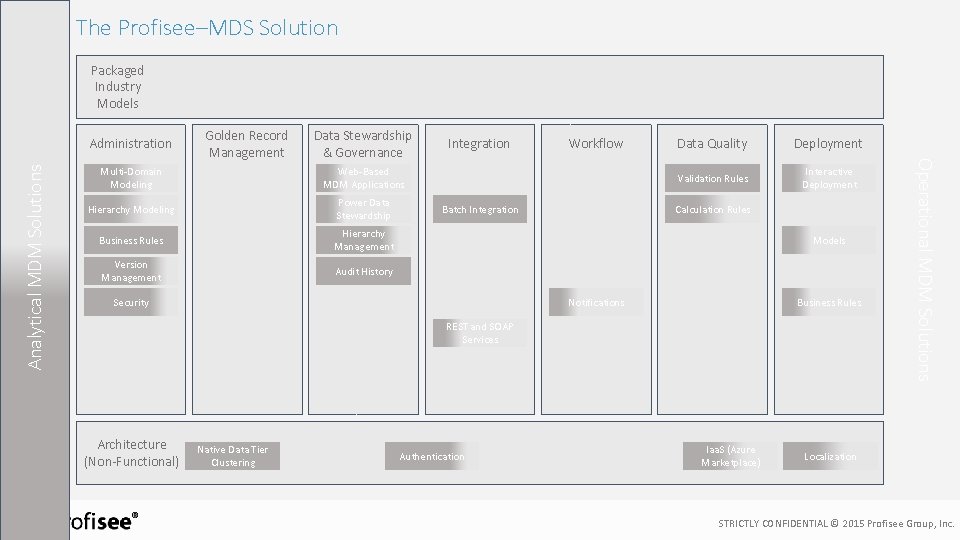Click the Architecture (Non-Functional) label
The height and width of the screenshot is (540, 960).
(x=132, y=453)
